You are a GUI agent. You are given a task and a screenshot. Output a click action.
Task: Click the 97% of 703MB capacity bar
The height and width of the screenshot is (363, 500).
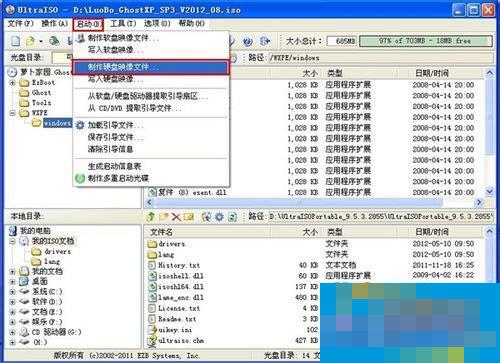tap(426, 41)
